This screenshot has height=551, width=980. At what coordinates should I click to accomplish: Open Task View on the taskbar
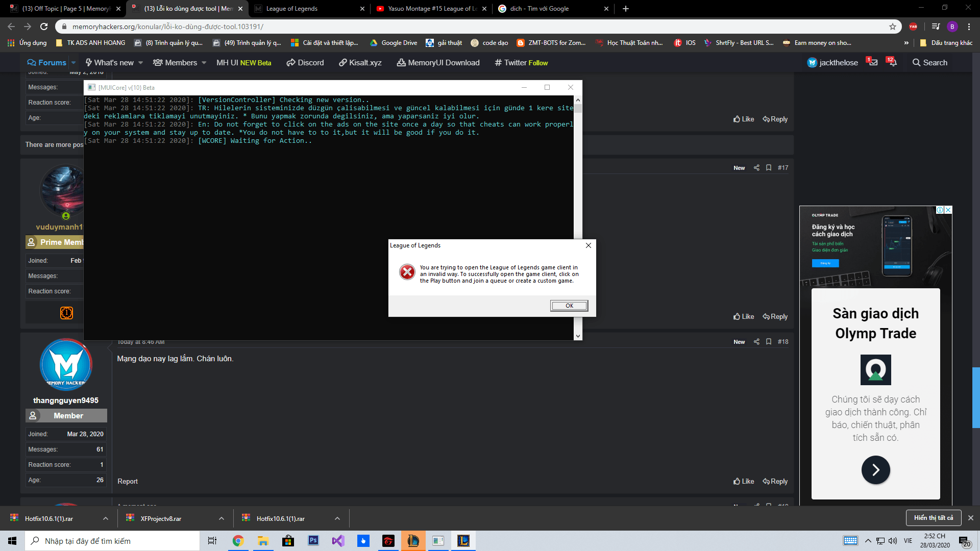tap(212, 541)
